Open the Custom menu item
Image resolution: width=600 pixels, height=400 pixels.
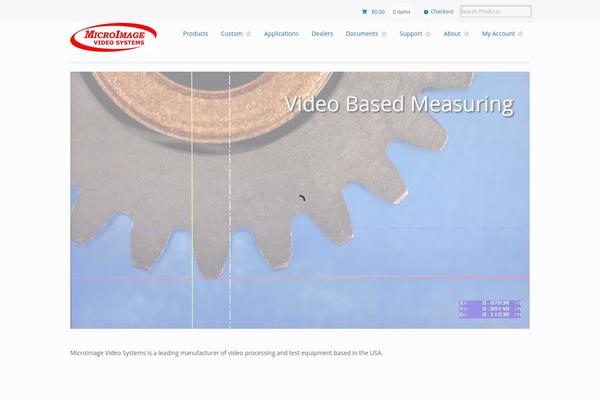click(x=232, y=34)
